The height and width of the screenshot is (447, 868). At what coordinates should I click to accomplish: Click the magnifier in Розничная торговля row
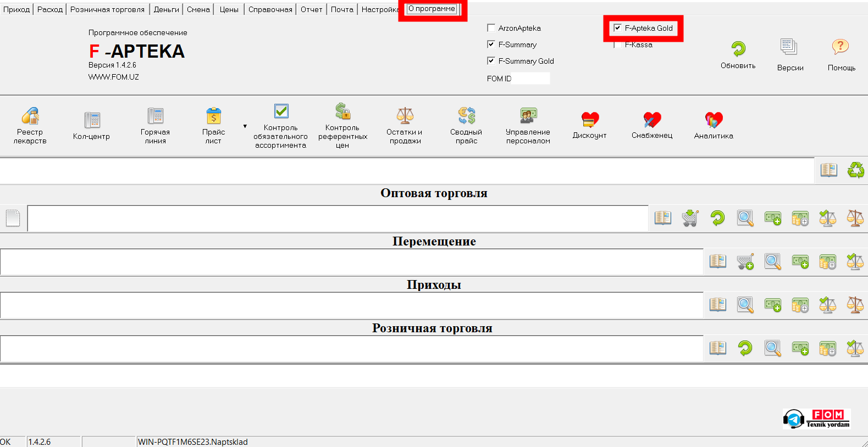coord(773,348)
